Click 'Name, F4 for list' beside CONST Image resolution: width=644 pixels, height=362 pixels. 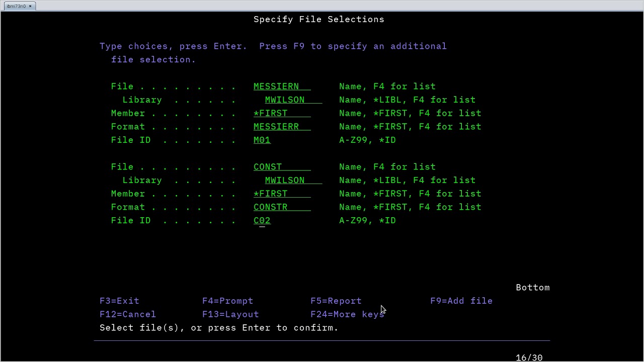(x=387, y=167)
